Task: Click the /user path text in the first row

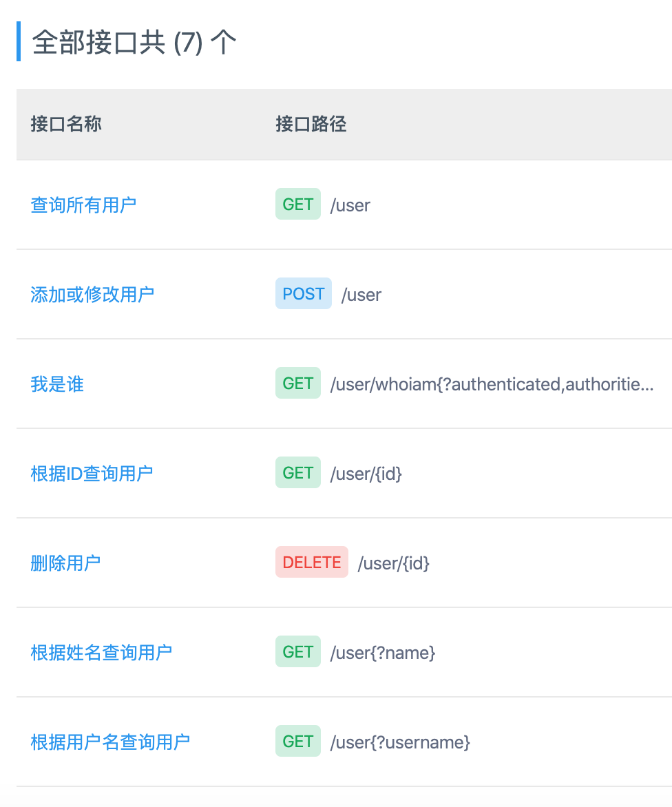Action: tap(351, 205)
